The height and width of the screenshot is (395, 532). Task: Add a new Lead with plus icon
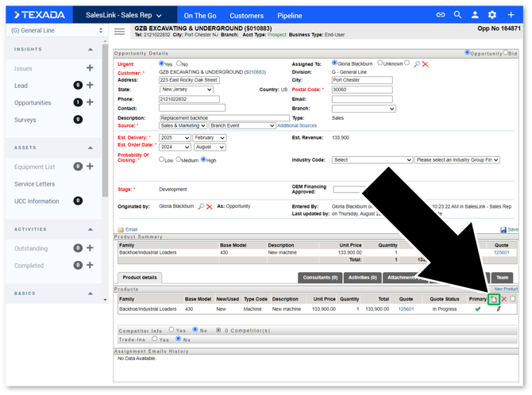pyautogui.click(x=90, y=85)
